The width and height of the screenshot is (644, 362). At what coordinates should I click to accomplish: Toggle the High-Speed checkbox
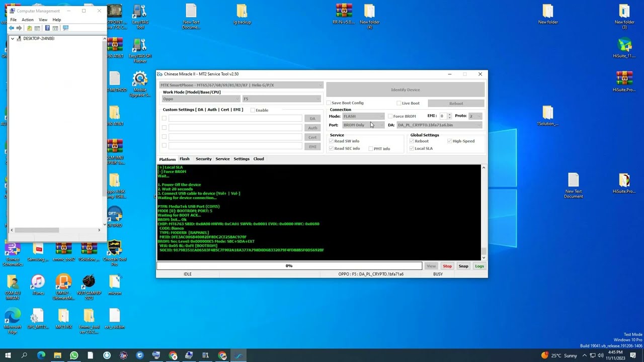(x=449, y=141)
